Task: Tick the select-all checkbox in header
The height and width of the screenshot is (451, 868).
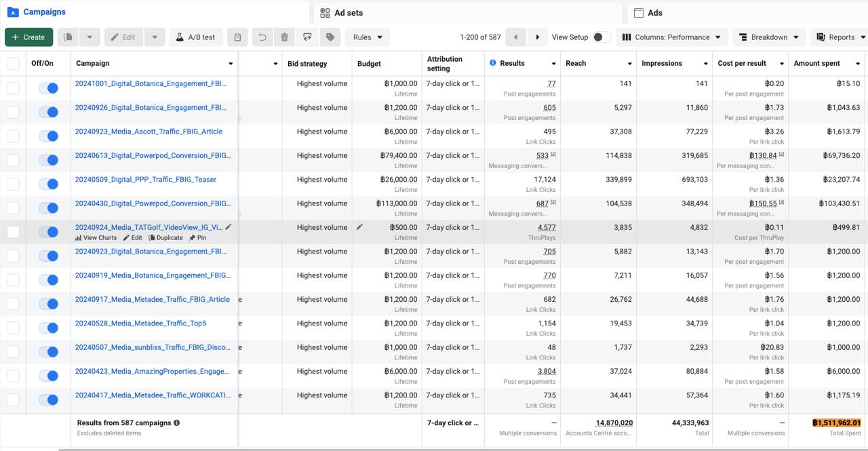Action: pos(13,64)
